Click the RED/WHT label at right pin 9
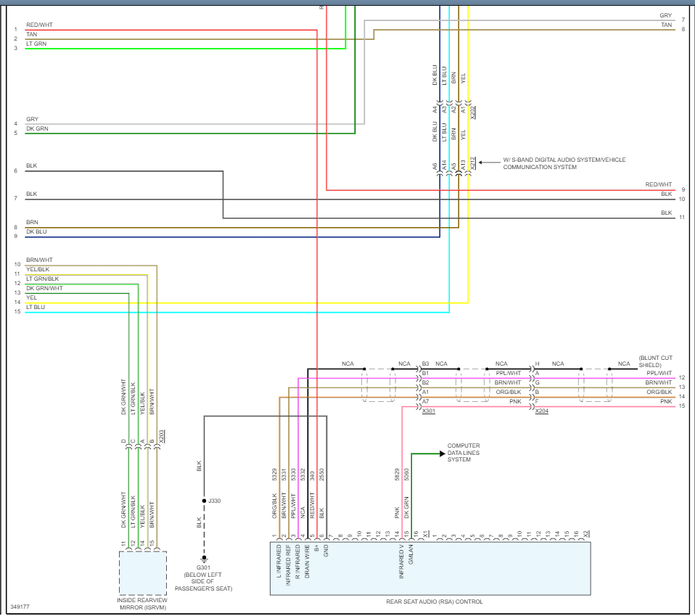Viewport: 695px width, 616px height. pos(659,184)
